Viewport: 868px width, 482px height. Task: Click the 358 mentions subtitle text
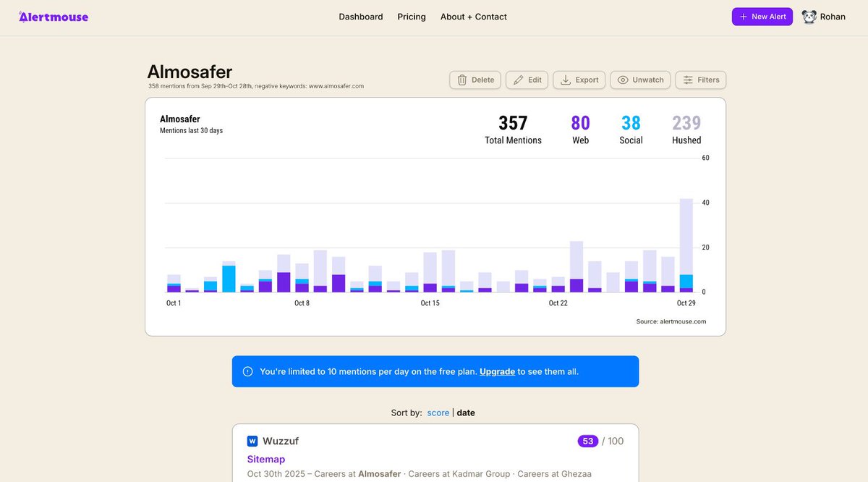tap(256, 85)
